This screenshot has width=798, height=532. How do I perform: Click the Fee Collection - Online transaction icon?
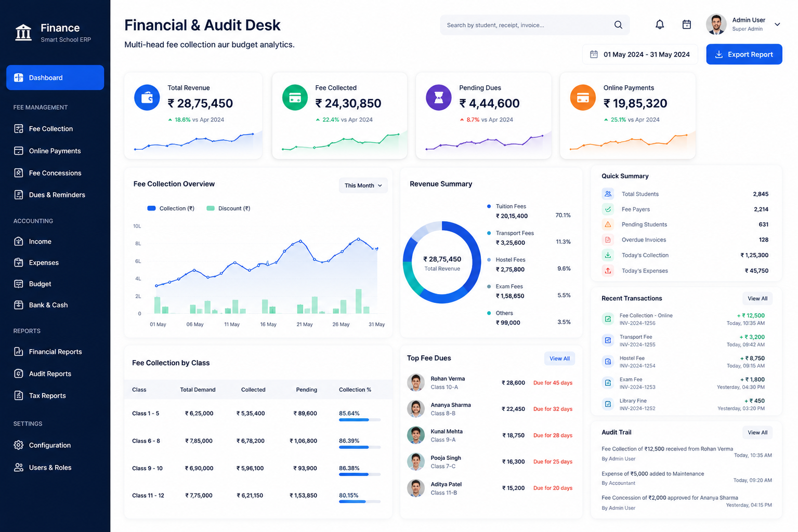click(608, 319)
